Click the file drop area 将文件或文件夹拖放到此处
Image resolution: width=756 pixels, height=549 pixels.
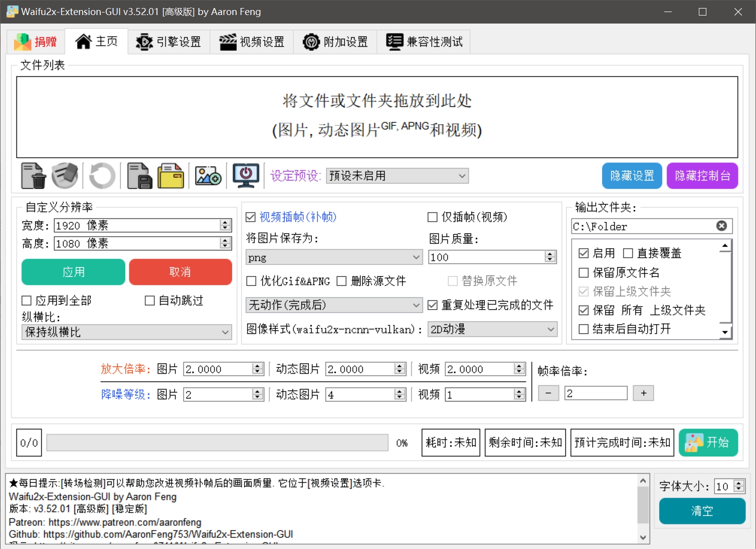pos(377,117)
